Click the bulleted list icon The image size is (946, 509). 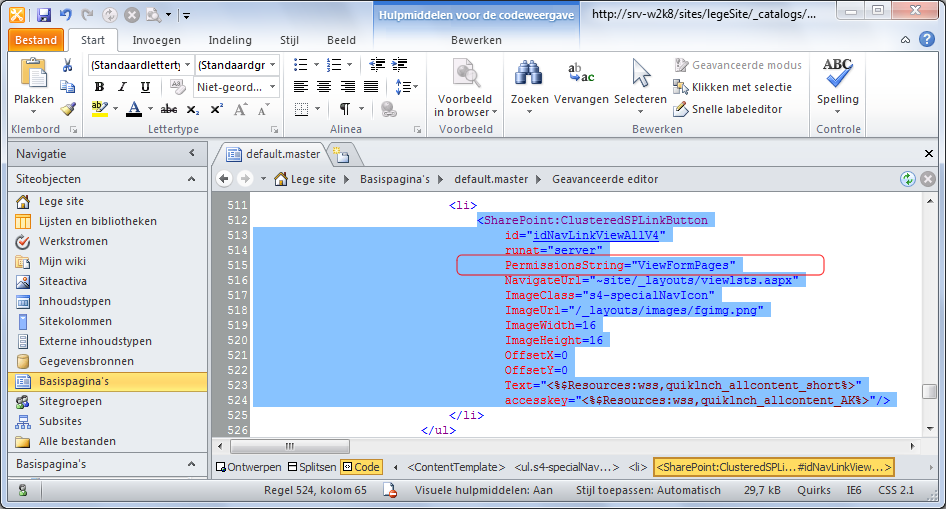point(300,65)
